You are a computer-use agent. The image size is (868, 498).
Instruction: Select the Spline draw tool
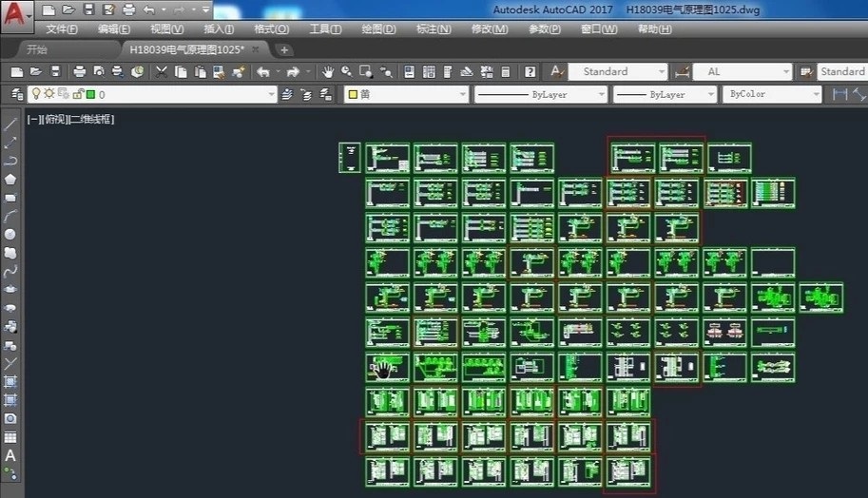pos(10,271)
